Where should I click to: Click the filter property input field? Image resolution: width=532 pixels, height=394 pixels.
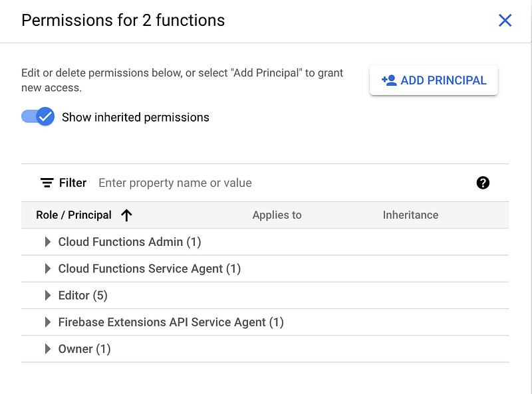point(279,183)
